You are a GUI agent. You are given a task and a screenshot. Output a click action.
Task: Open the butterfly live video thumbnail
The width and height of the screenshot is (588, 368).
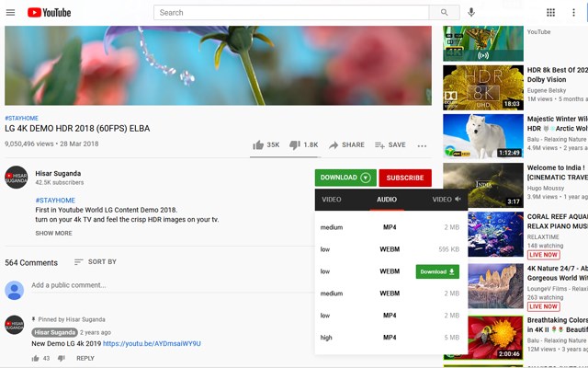click(x=483, y=43)
